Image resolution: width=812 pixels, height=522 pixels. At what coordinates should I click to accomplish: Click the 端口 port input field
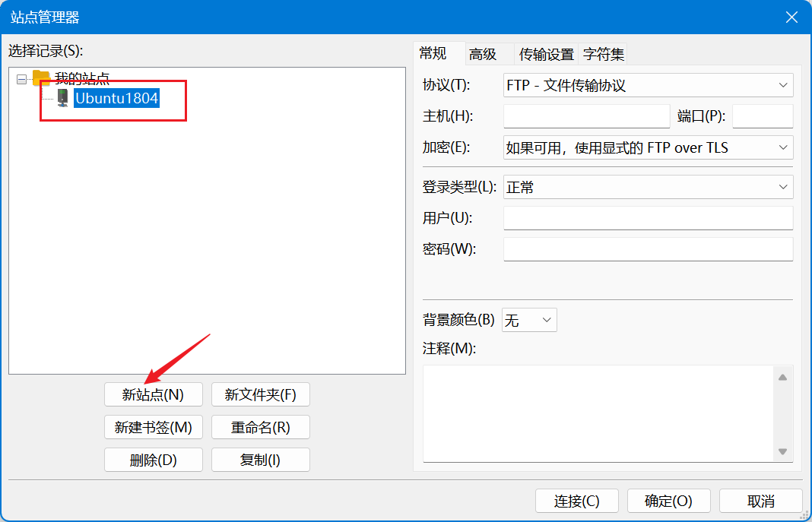[x=763, y=116]
